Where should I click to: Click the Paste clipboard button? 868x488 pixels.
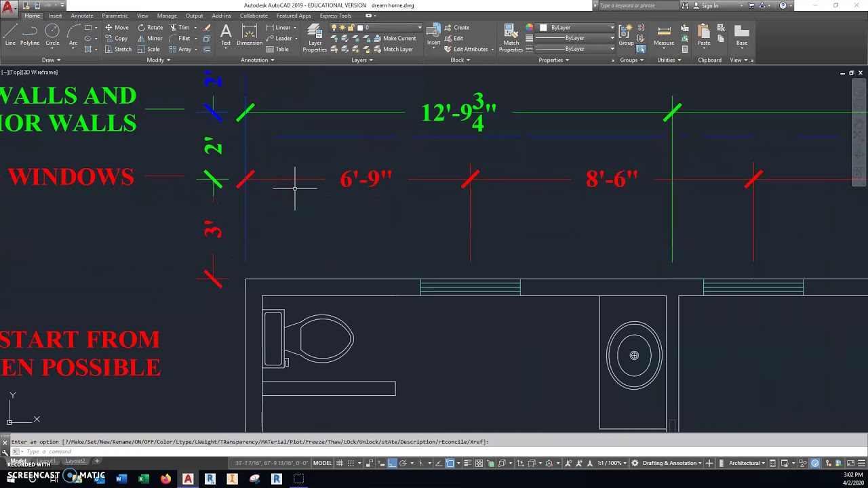pyautogui.click(x=704, y=35)
